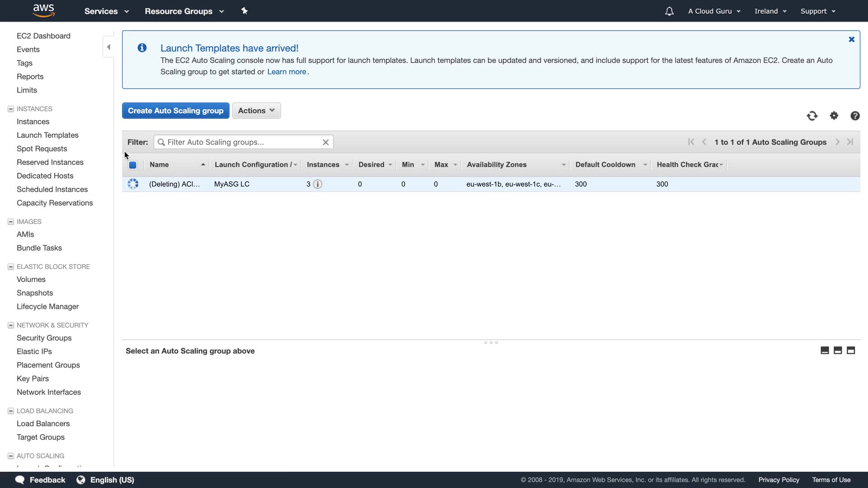This screenshot has width=868, height=488.
Task: Click the pin shortcut icon in the navbar
Action: pyautogui.click(x=245, y=11)
